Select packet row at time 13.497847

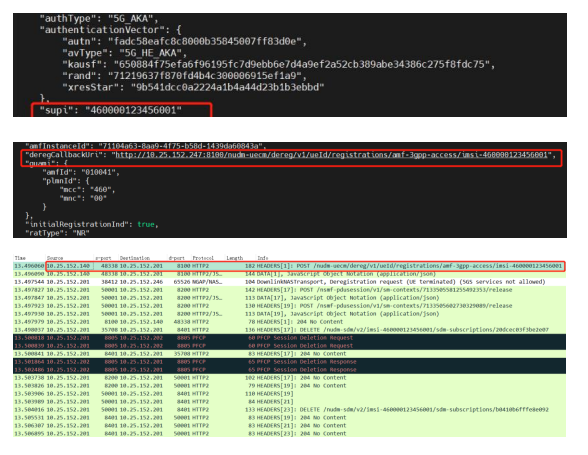[290, 298]
